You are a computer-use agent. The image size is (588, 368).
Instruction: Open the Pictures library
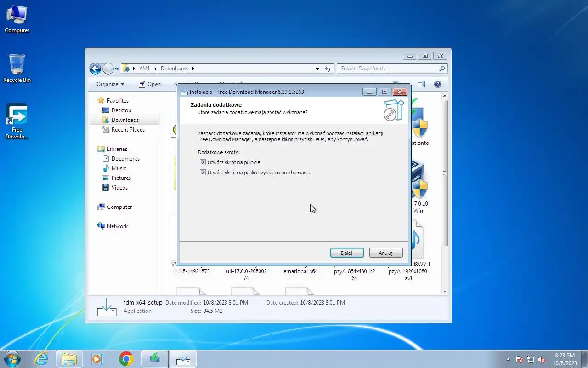(x=117, y=178)
